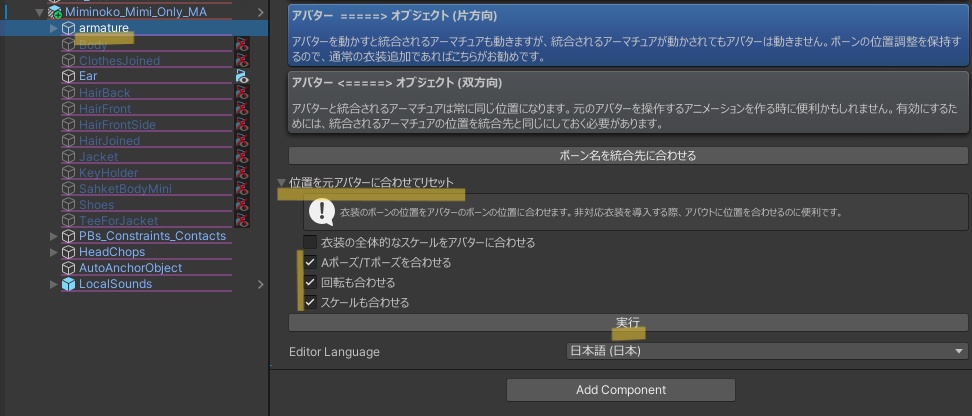Toggle visibility icon beside SahketBodyMini
The width and height of the screenshot is (972, 416).
pyautogui.click(x=242, y=188)
